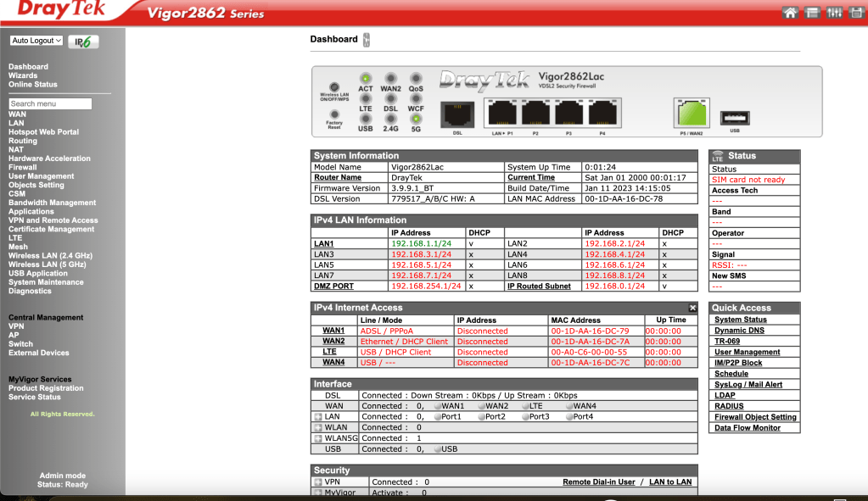Screen dimensions: 868x501
Task: Open the sliders settings icon in top bar
Action: (834, 12)
